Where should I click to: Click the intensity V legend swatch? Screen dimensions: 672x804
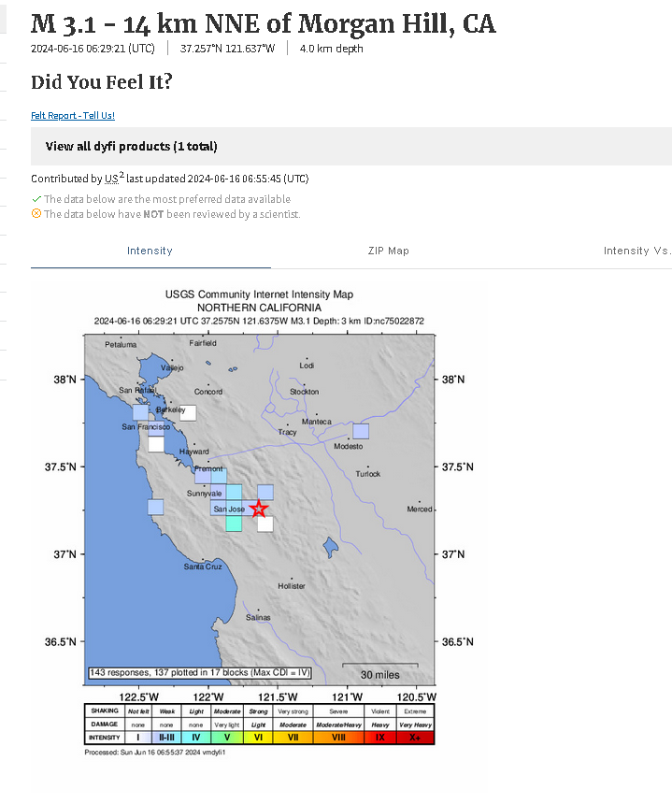pyautogui.click(x=227, y=738)
